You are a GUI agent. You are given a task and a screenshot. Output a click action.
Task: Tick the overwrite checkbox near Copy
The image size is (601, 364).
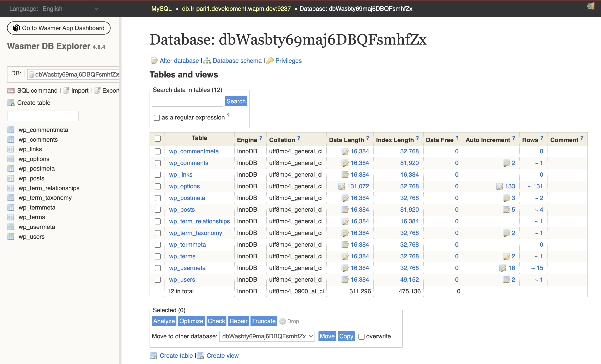click(361, 336)
